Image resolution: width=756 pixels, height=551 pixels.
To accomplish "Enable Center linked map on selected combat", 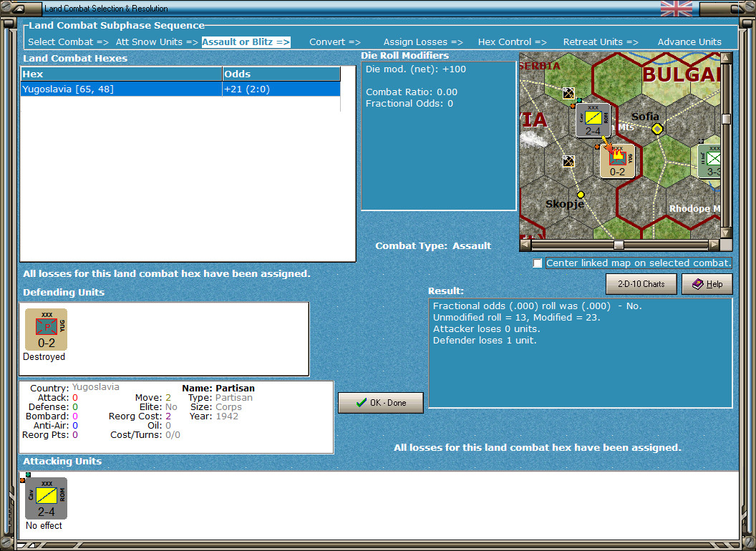I will (538, 263).
